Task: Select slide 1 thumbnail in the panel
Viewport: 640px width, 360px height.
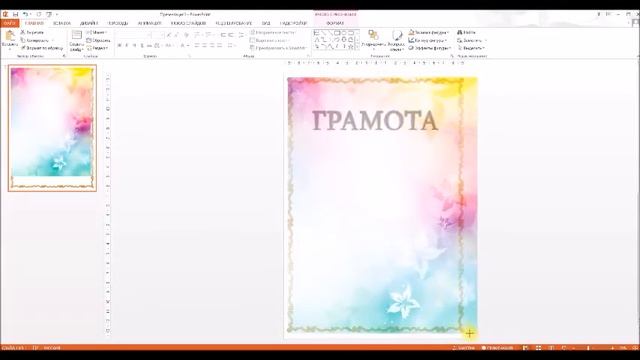Action: (52, 128)
